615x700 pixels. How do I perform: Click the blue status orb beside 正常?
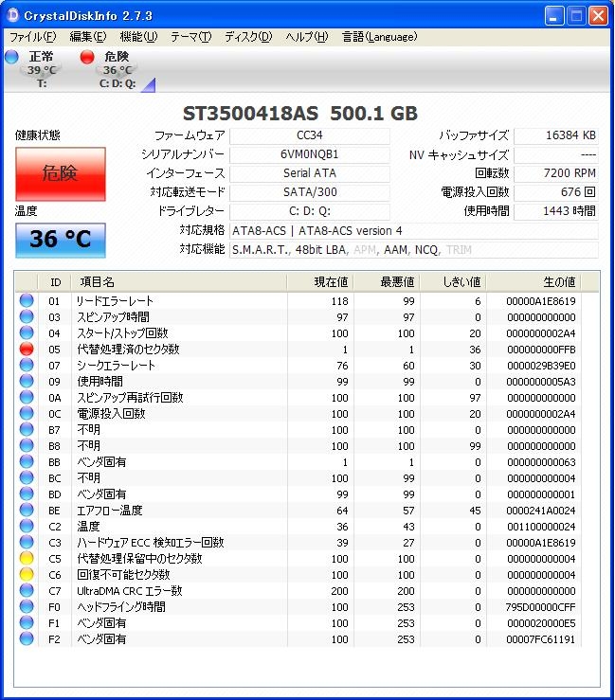[12, 57]
